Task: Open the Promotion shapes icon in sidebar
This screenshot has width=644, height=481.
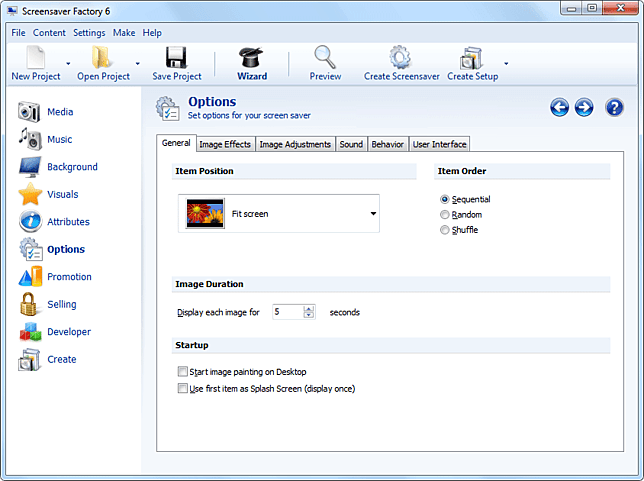Action: pos(30,276)
